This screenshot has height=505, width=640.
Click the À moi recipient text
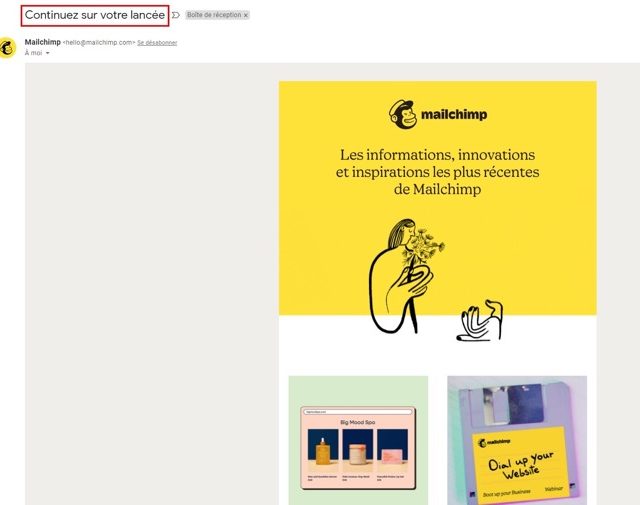pyautogui.click(x=33, y=53)
